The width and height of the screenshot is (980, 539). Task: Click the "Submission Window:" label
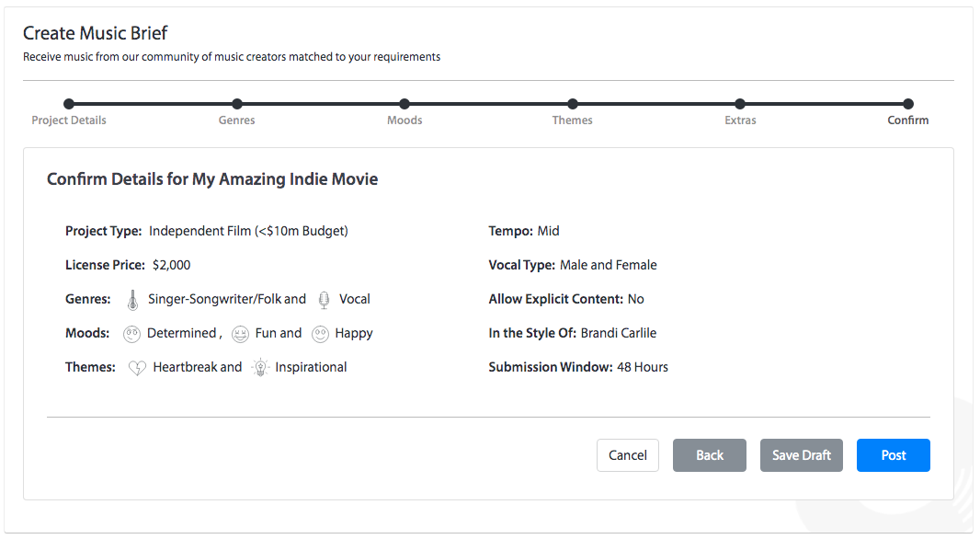[x=551, y=367]
